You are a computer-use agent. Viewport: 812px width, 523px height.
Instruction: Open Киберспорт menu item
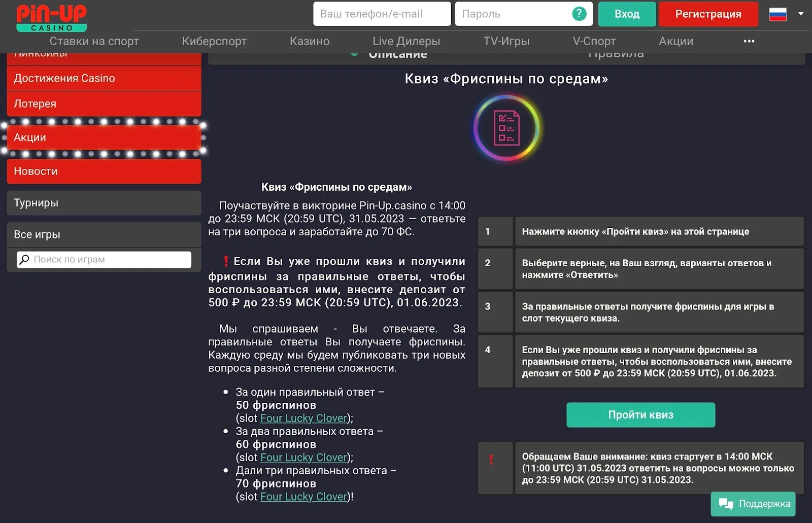point(214,41)
